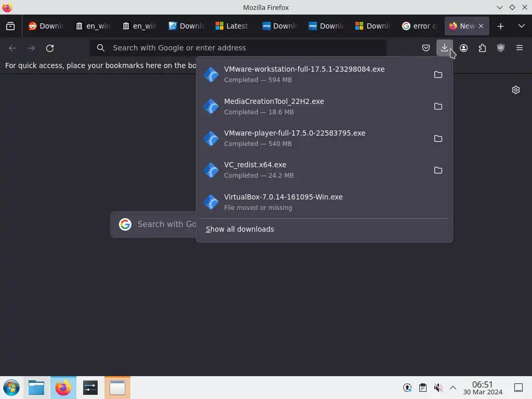
Task: Click the forward navigation arrow
Action: 31,48
